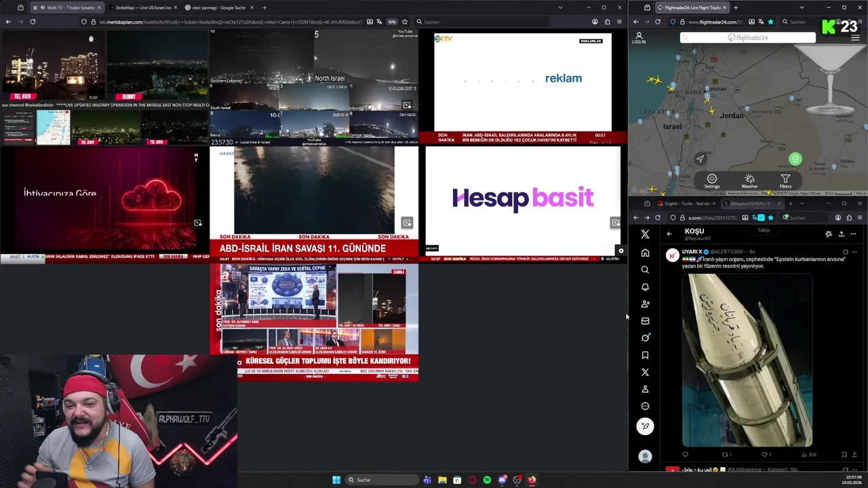Open X Notifications bell icon
Screen dimensions: 868x488
[645, 287]
